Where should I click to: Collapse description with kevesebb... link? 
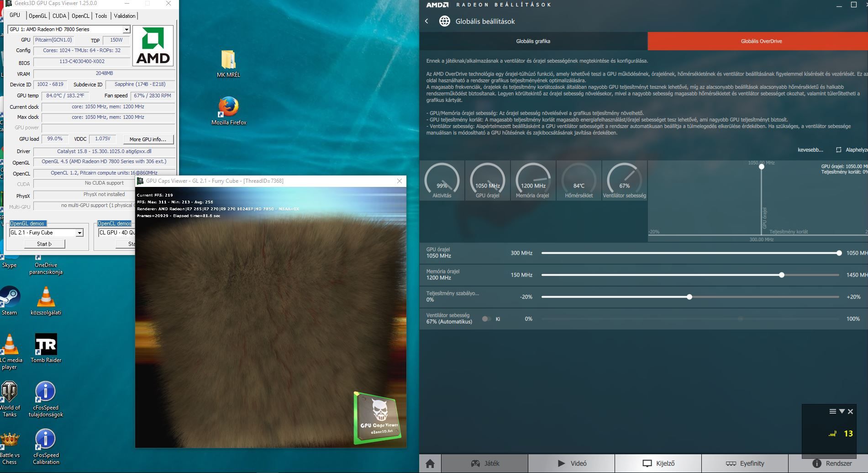click(x=810, y=150)
